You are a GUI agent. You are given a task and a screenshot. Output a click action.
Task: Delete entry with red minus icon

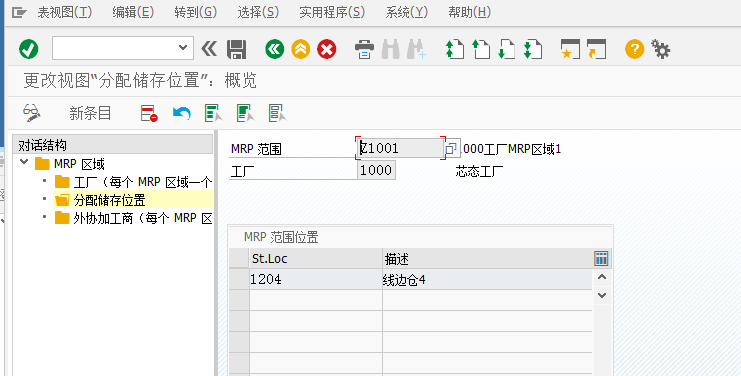149,113
